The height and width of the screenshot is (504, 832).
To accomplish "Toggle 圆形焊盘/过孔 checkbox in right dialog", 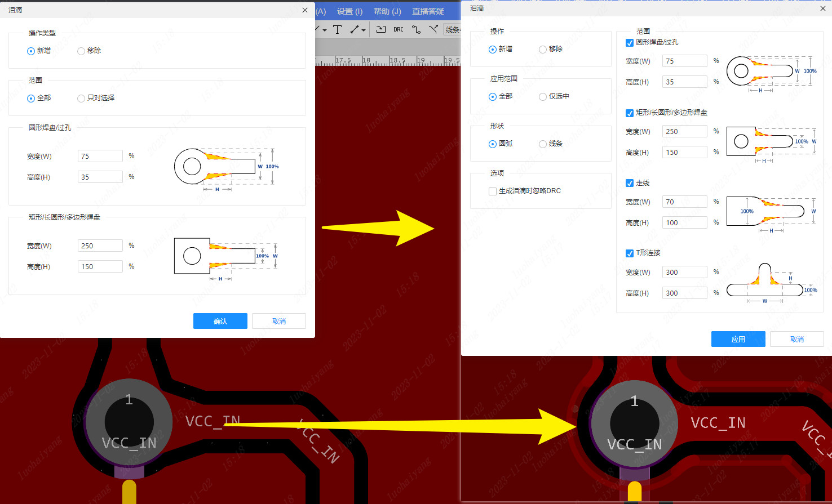I will tap(630, 43).
